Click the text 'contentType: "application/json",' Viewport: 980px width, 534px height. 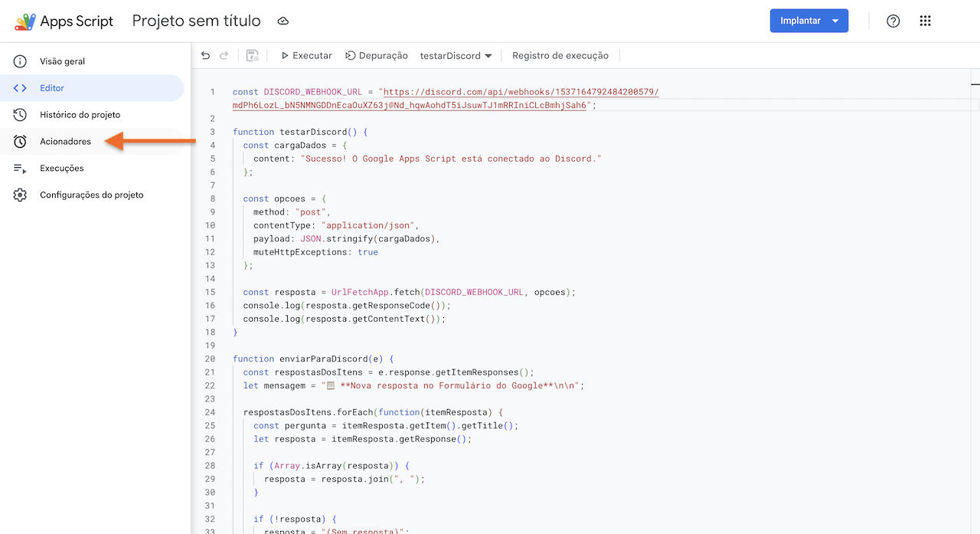pos(336,225)
